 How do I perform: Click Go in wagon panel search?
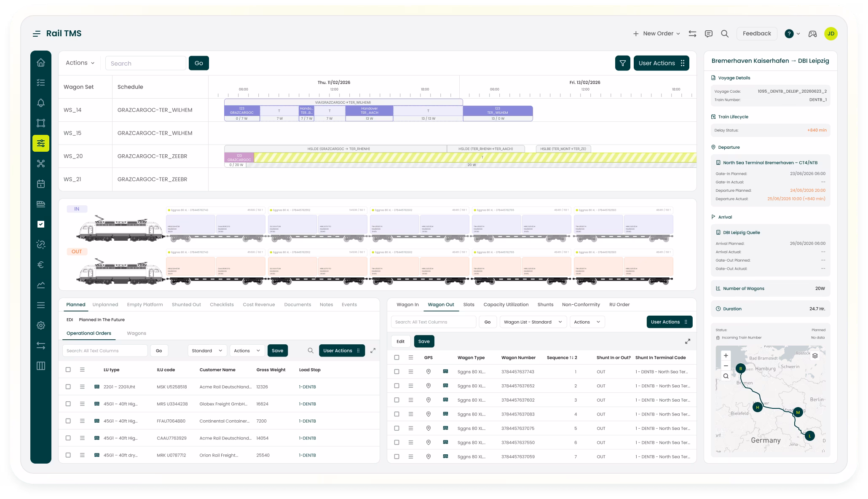(x=488, y=322)
